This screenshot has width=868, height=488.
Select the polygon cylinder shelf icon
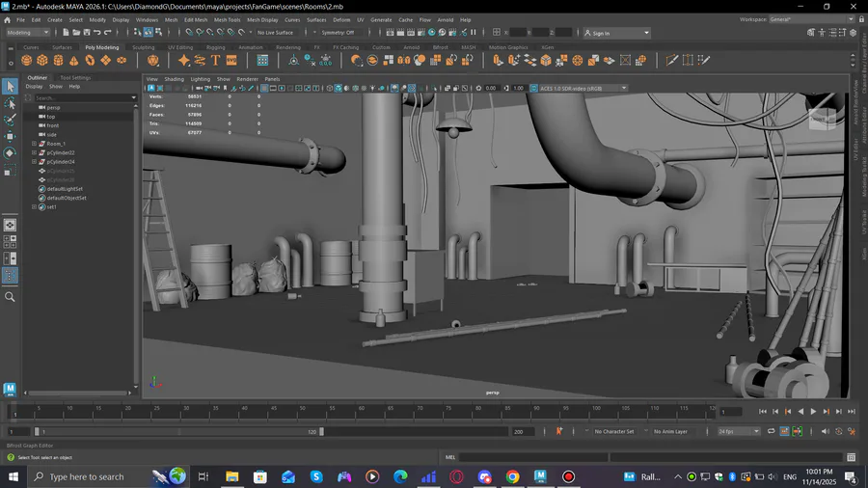pos(58,61)
